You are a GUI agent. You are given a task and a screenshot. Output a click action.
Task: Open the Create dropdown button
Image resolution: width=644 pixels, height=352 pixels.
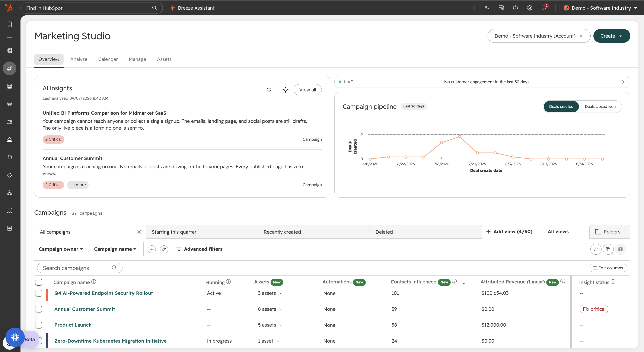[x=612, y=36]
